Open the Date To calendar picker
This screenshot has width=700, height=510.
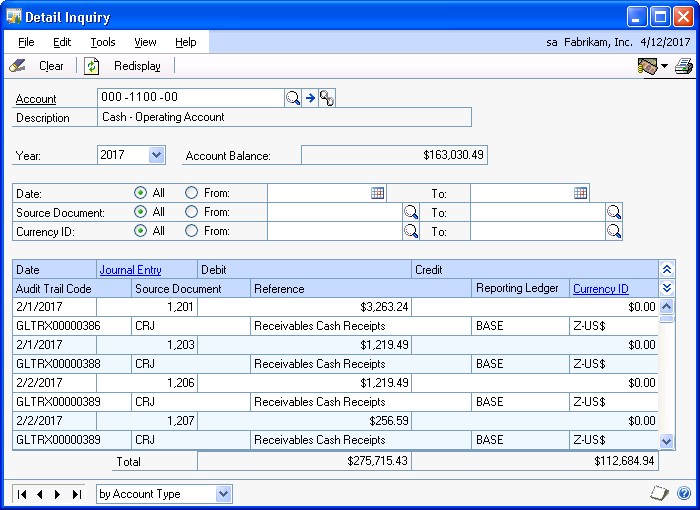point(580,193)
